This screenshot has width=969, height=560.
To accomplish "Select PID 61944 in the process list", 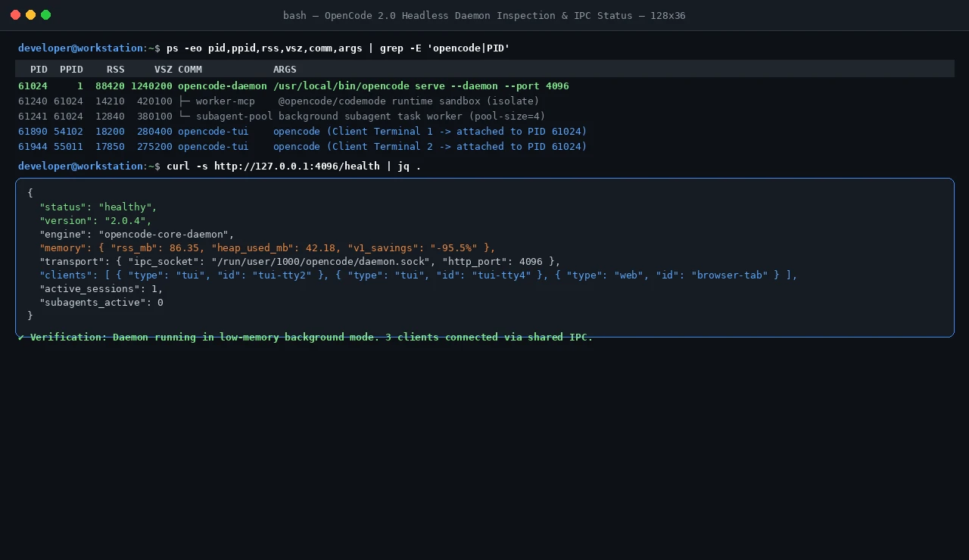I will click(33, 147).
